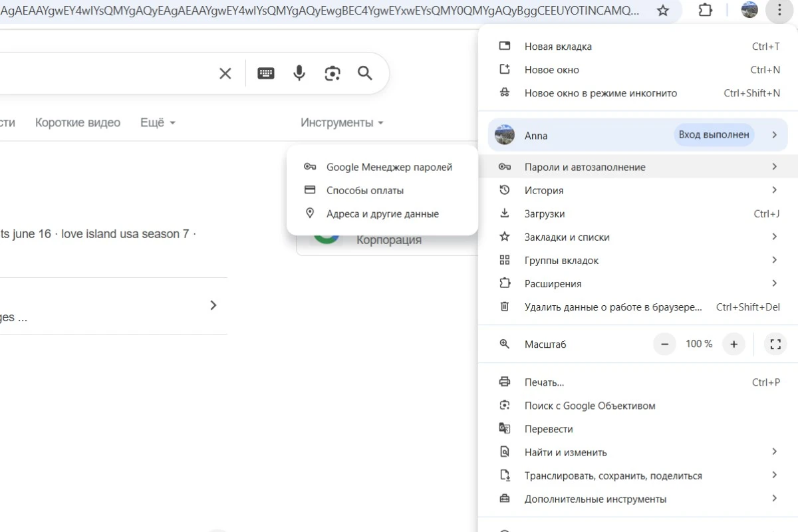The height and width of the screenshot is (532, 798).
Task: Expand Группы вкладок submenu arrow
Action: click(x=774, y=260)
